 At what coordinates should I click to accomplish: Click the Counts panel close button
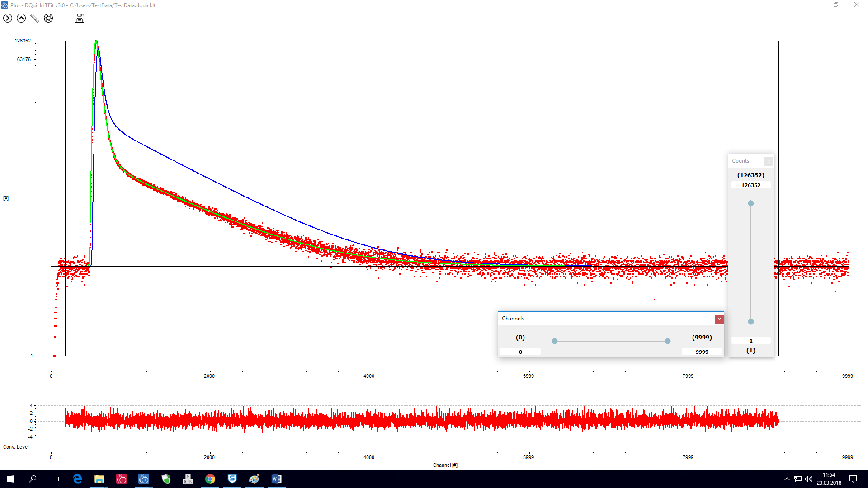[768, 161]
